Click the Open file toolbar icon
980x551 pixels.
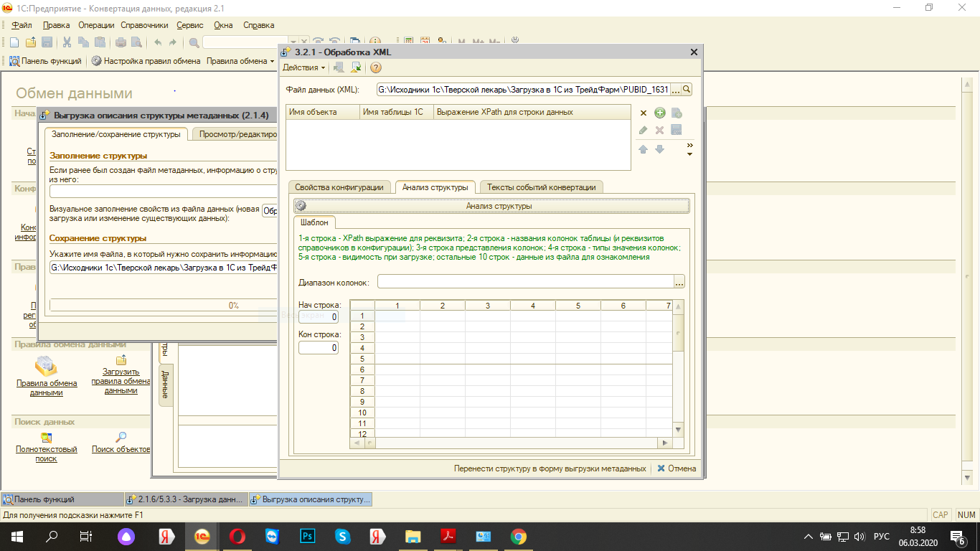31,42
